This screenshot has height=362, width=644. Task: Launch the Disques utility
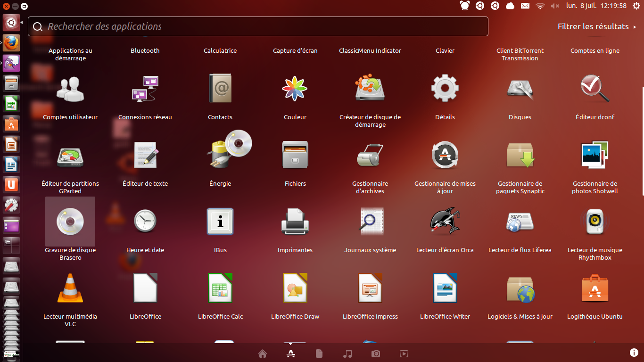[x=520, y=89]
